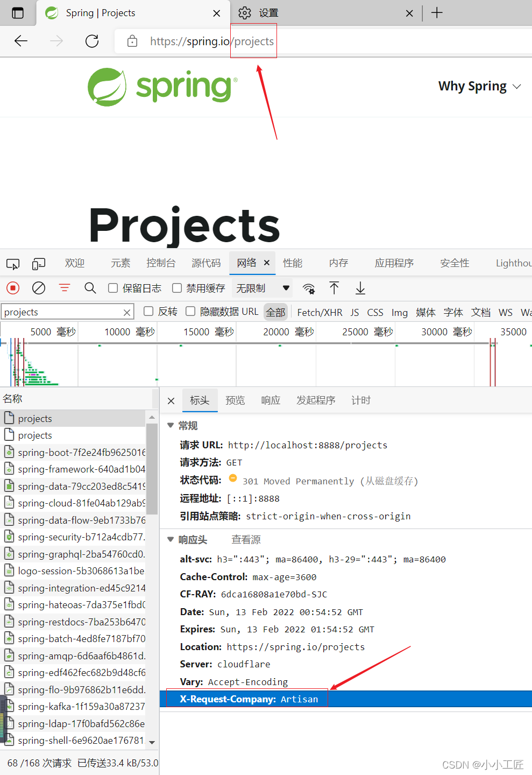Open the 无限制 throttling dropdown
The image size is (532, 775).
click(x=263, y=288)
